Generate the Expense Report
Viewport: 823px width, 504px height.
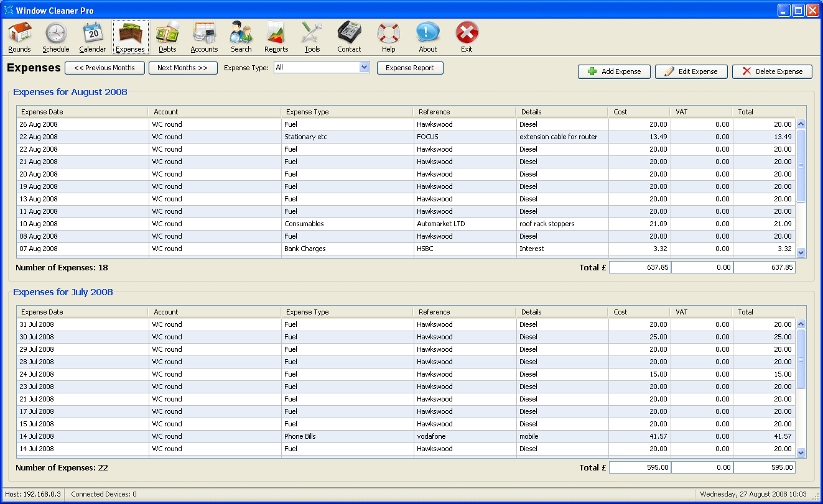[410, 68]
